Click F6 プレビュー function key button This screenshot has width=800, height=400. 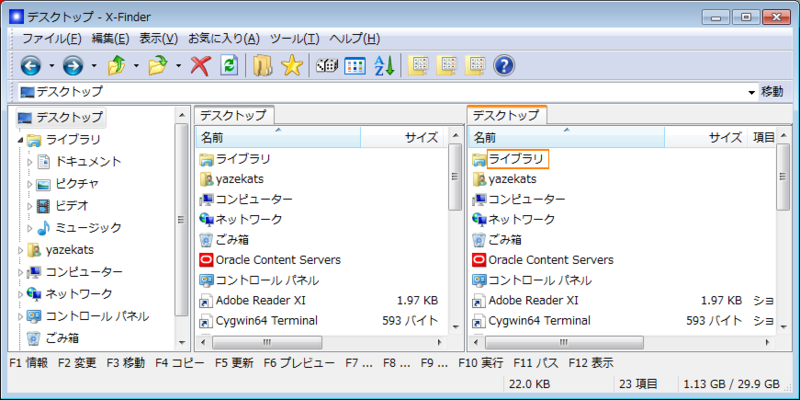tap(299, 363)
